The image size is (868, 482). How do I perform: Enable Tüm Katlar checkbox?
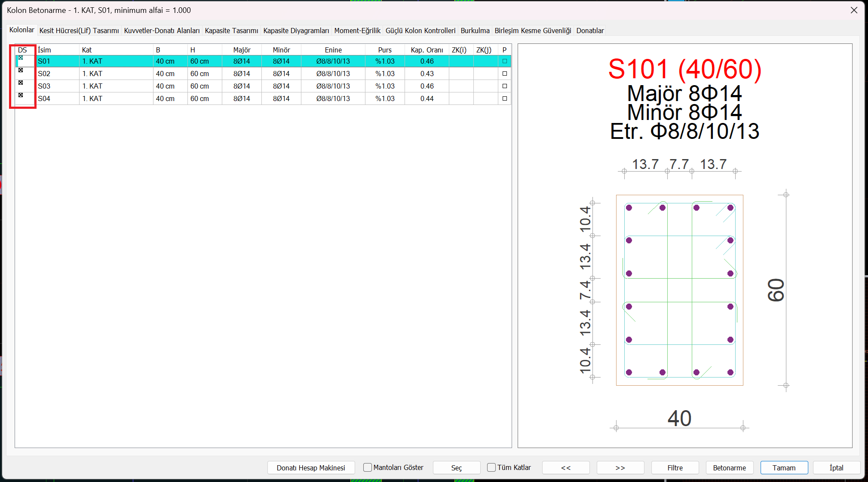click(491, 467)
